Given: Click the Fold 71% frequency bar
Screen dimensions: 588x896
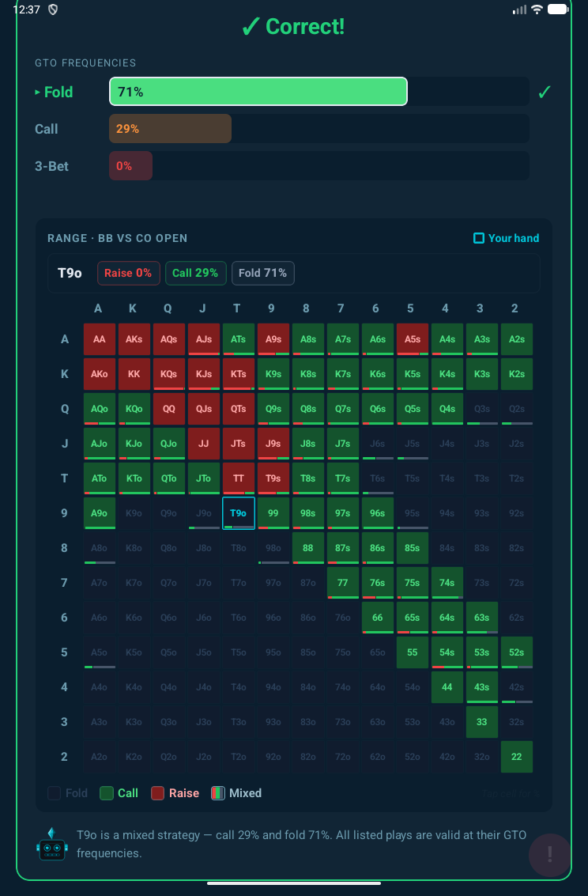Looking at the screenshot, I should pyautogui.click(x=258, y=92).
